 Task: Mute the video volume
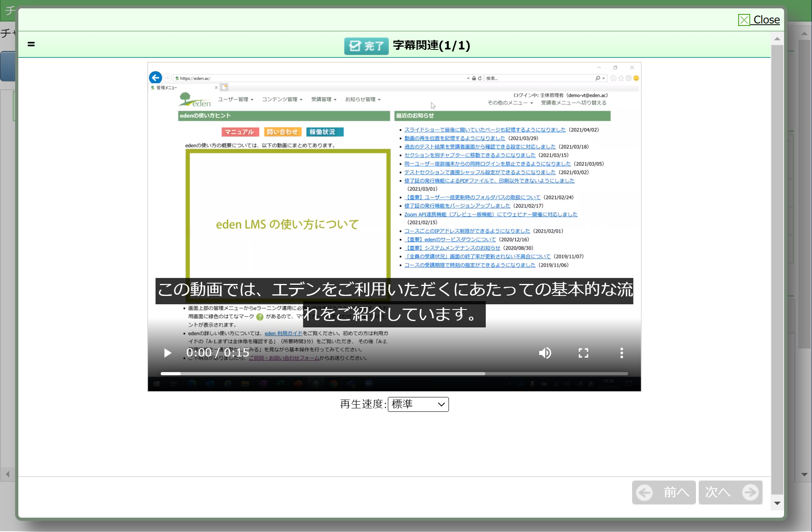pyautogui.click(x=545, y=353)
